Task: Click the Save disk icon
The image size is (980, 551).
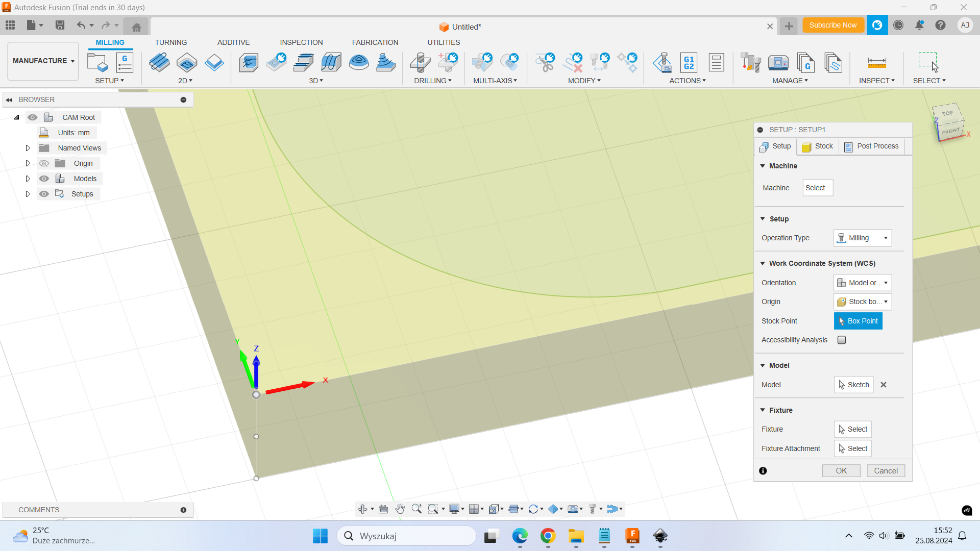Action: pos(60,25)
